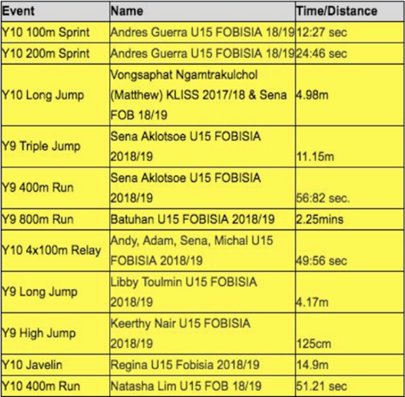Select the Libby Toulmin name cell

(x=202, y=292)
